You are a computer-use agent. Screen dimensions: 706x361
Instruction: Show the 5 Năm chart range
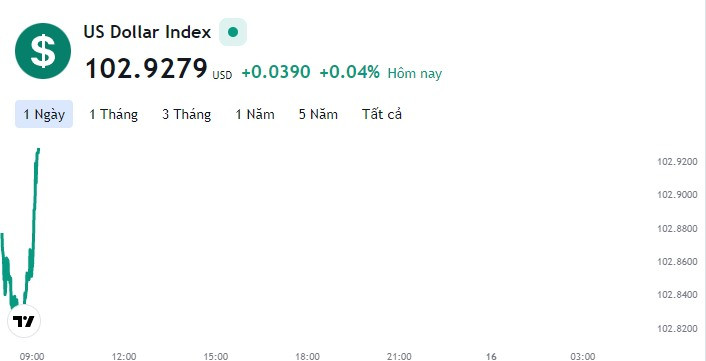point(318,114)
